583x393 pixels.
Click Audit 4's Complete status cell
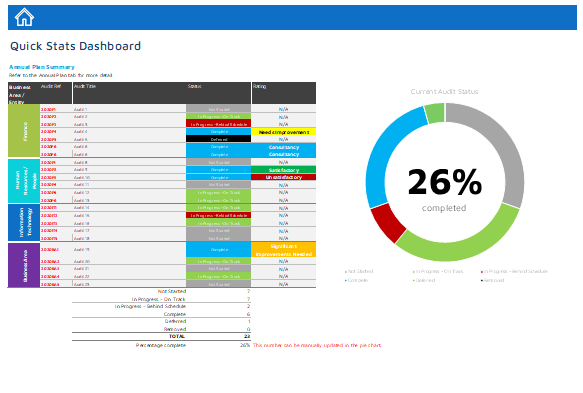(x=219, y=132)
